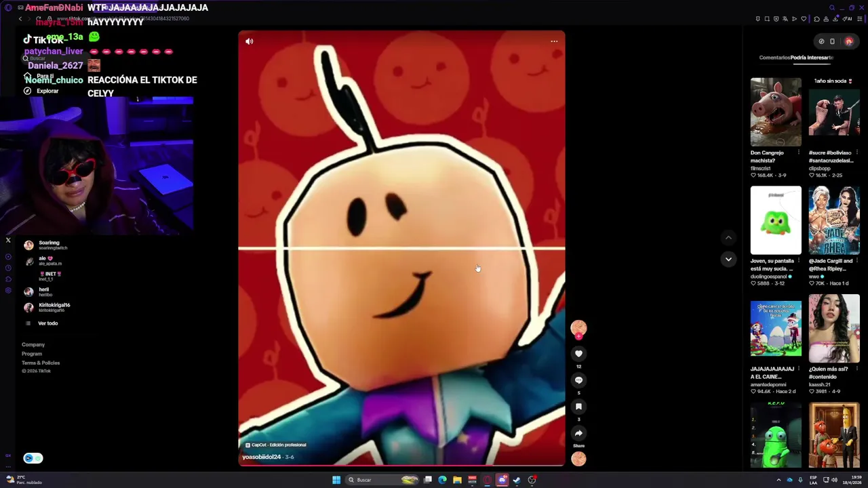
Task: Open browser sidebar extensions cube icon
Action: click(8, 279)
